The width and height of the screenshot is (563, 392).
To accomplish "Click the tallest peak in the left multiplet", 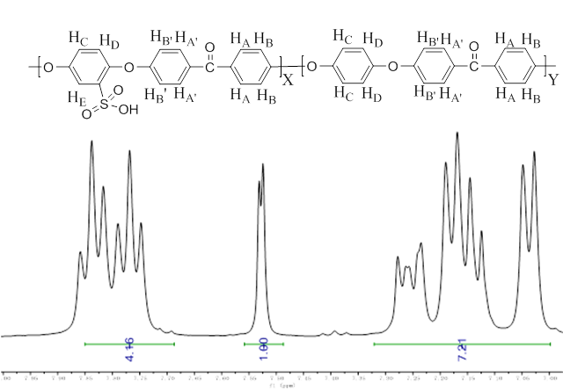I will coord(91,143).
